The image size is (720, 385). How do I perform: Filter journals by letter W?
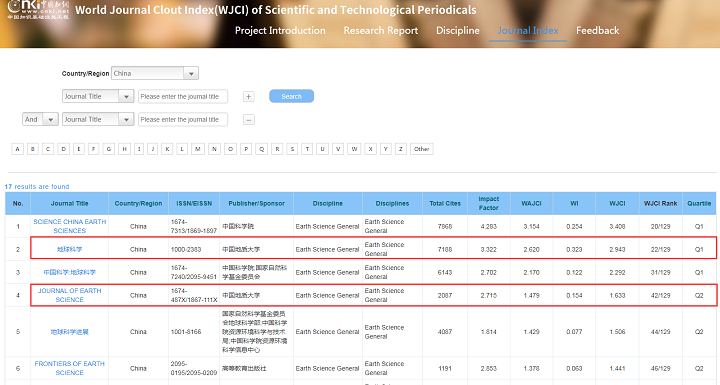tap(354, 149)
